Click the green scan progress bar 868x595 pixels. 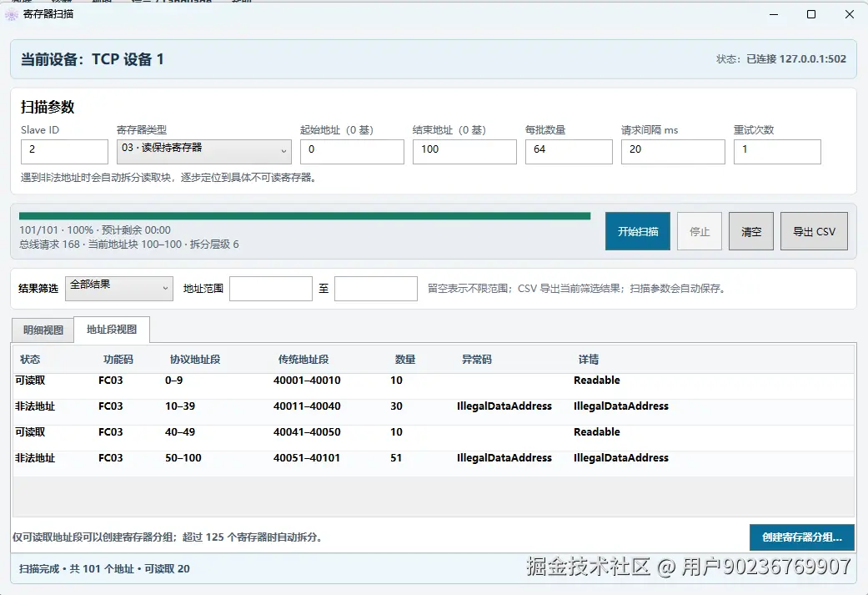click(305, 216)
